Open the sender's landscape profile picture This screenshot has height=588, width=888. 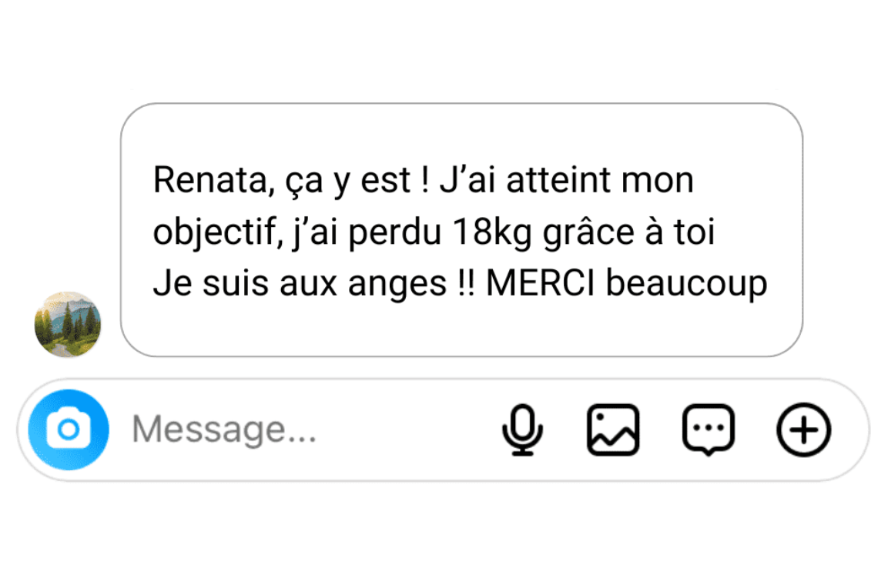pyautogui.click(x=68, y=324)
